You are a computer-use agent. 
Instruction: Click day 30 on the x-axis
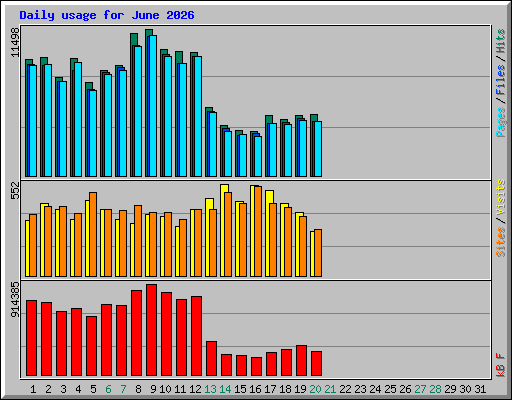click(x=465, y=389)
